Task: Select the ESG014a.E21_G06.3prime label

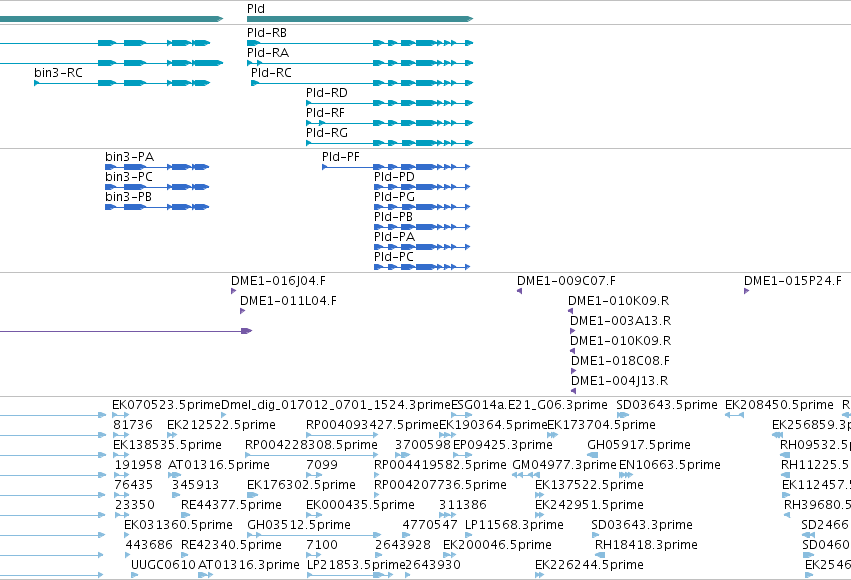Action: [529, 405]
